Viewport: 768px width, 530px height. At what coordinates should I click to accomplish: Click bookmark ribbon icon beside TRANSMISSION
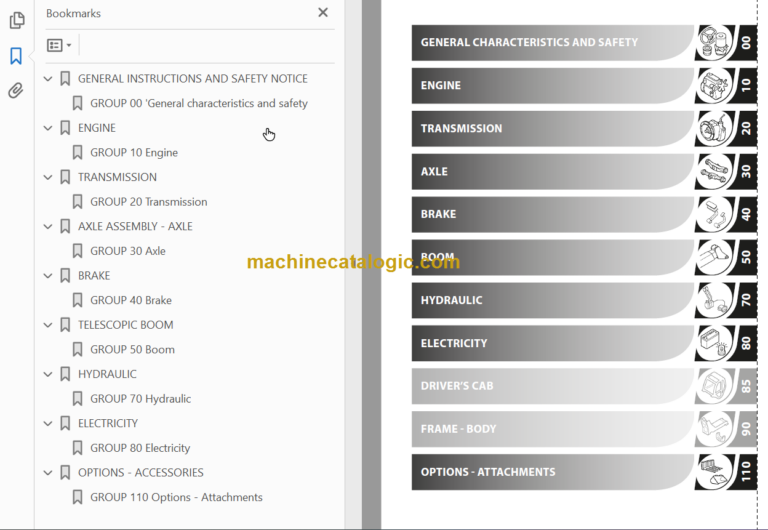click(x=65, y=177)
